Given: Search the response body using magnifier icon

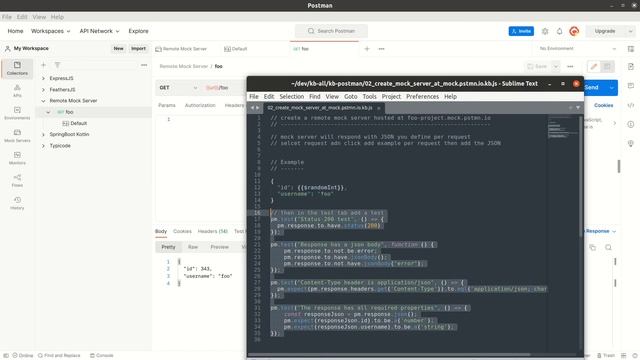Looking at the screenshot, I should (x=608, y=247).
